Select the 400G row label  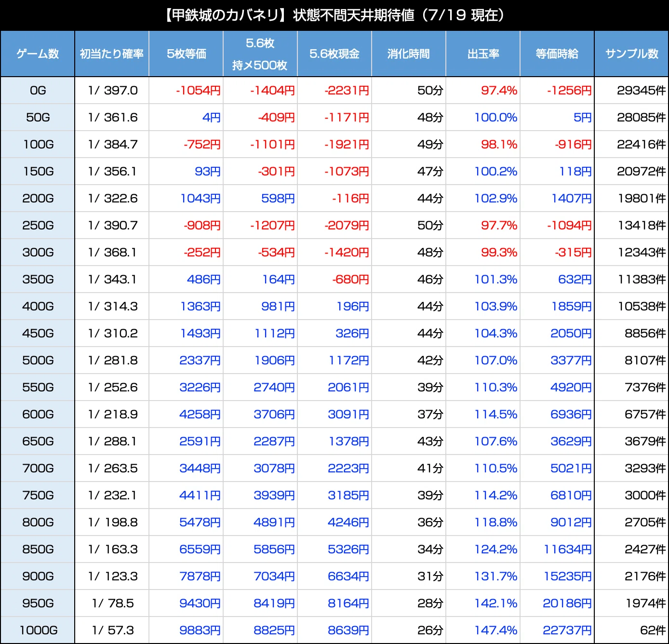pyautogui.click(x=38, y=306)
